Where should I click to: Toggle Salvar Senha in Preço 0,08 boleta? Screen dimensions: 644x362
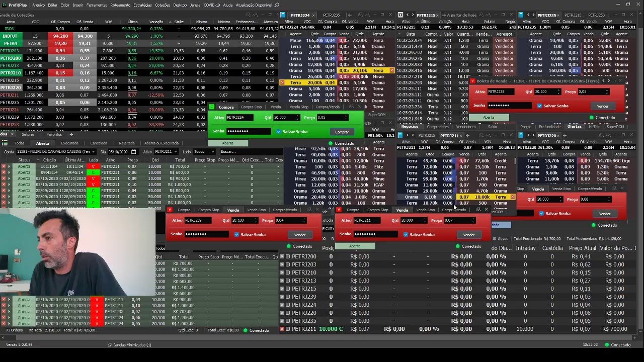click(x=541, y=213)
